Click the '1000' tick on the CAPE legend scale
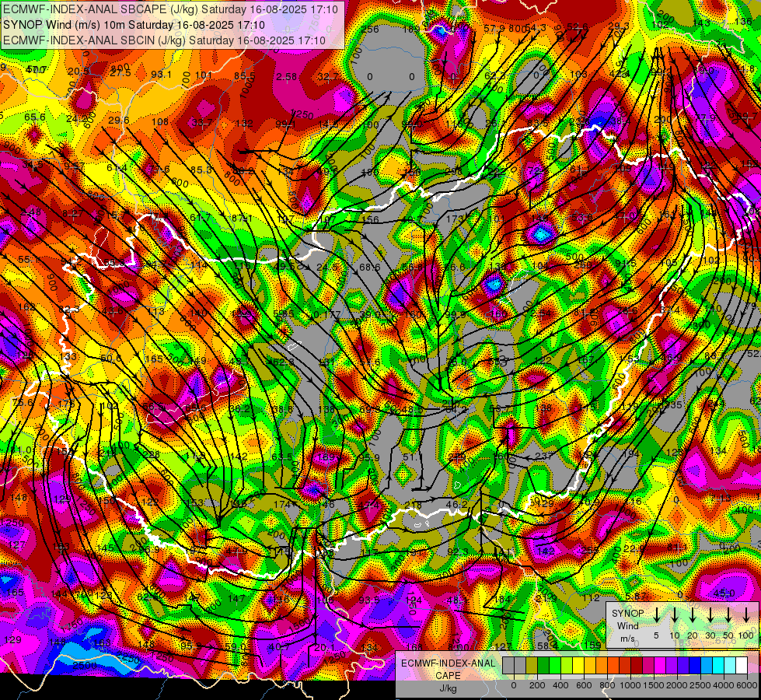This screenshot has width=761, height=700. (x=630, y=685)
